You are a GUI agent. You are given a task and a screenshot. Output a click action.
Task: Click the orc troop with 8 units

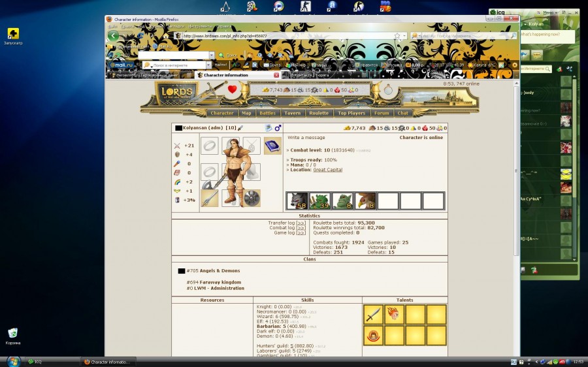pos(343,201)
